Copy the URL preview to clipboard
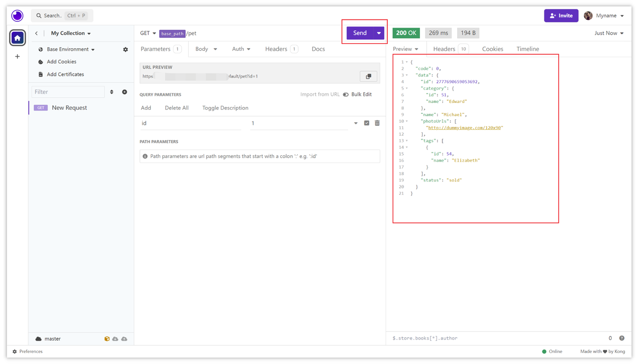The image size is (637, 364). [368, 77]
